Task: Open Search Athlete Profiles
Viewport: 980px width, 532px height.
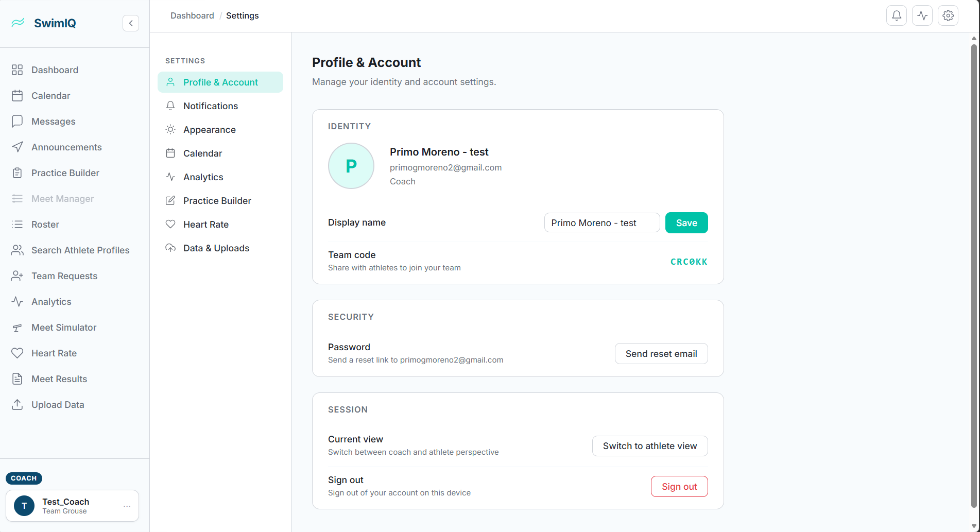Action: [80, 250]
